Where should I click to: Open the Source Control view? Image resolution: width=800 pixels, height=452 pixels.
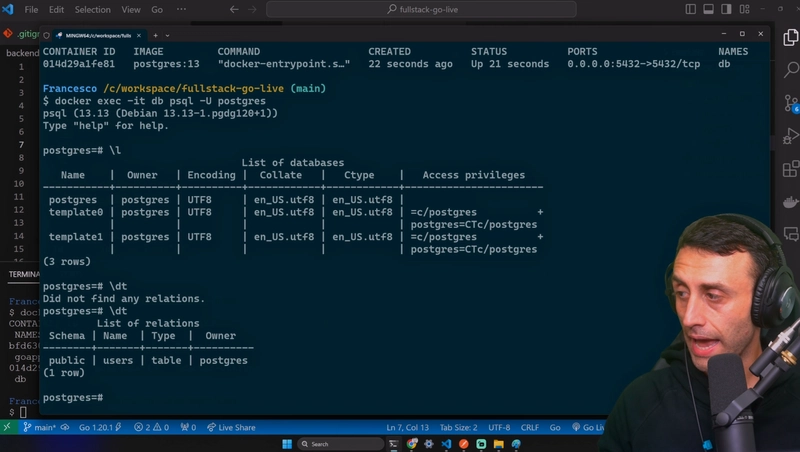tap(791, 104)
